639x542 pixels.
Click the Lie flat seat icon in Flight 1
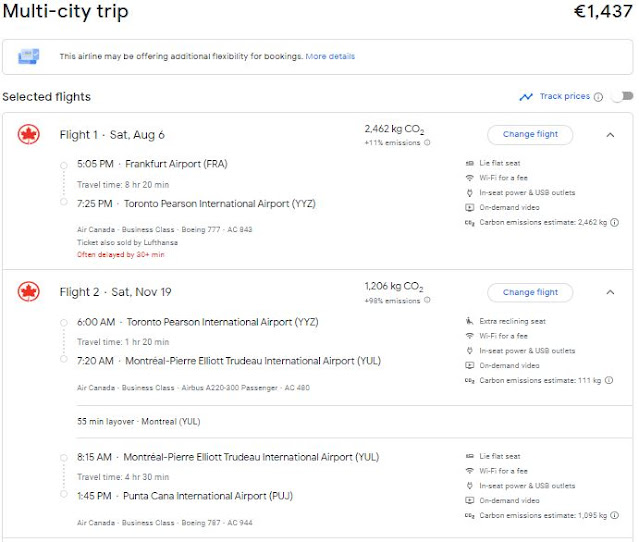[x=470, y=162]
